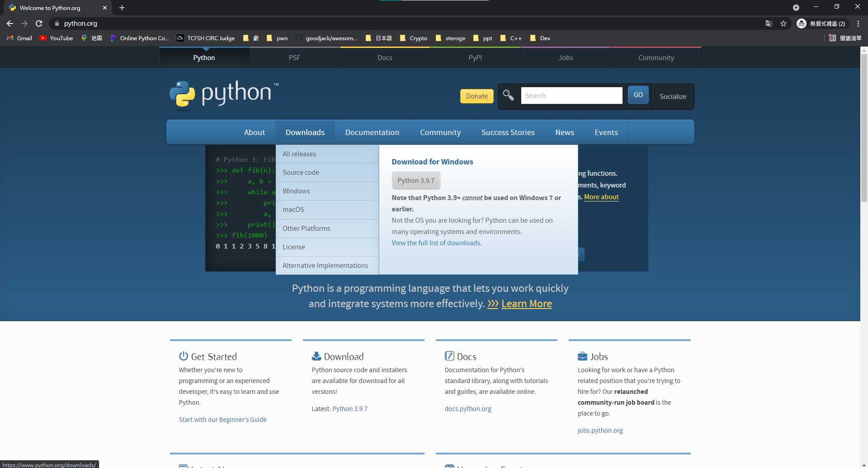The image size is (868, 468).
Task: Open the YouTube bookmark
Action: [57, 38]
